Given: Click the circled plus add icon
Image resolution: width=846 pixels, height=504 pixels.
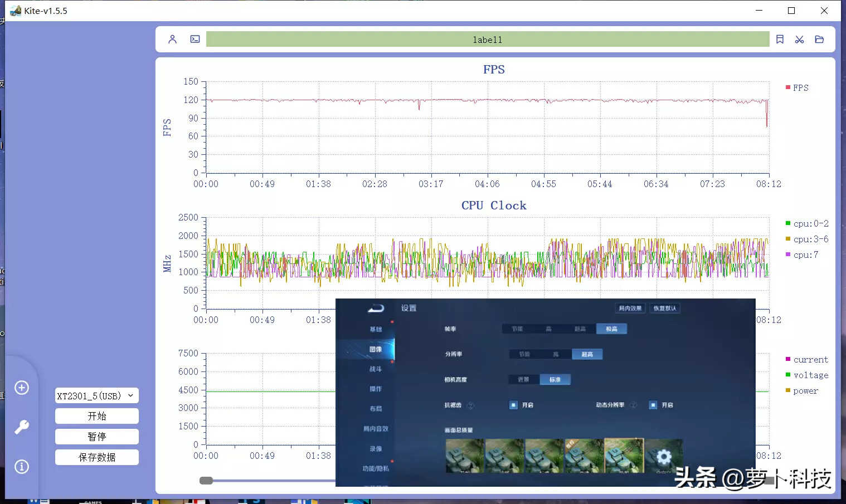Looking at the screenshot, I should pos(22,388).
